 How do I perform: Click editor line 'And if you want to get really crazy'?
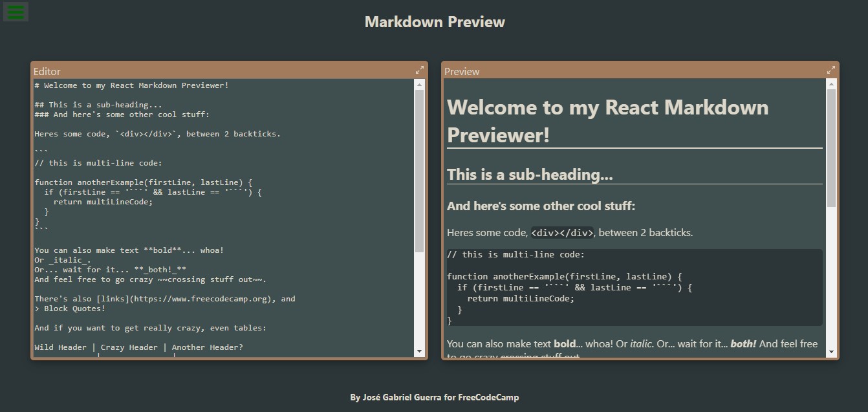click(x=150, y=328)
